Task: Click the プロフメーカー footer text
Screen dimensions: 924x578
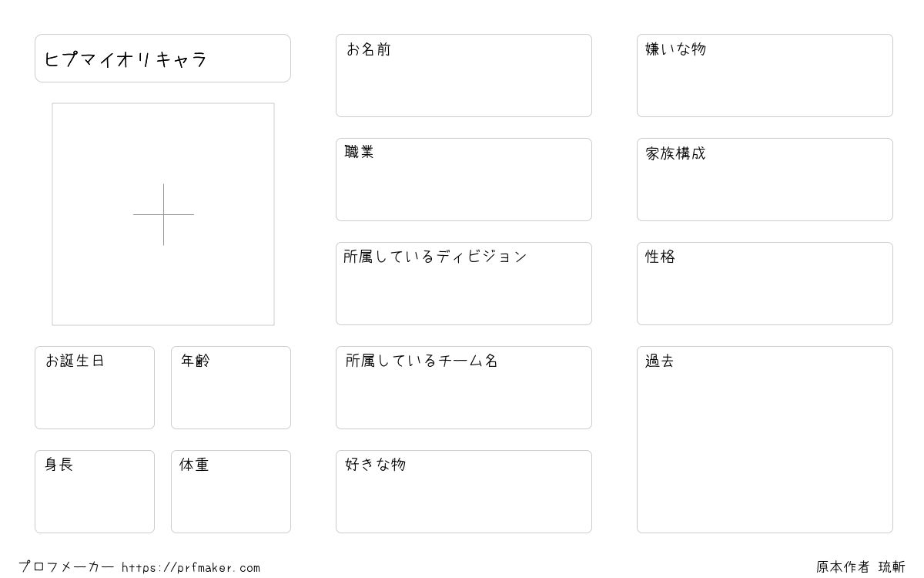Action: [x=66, y=567]
